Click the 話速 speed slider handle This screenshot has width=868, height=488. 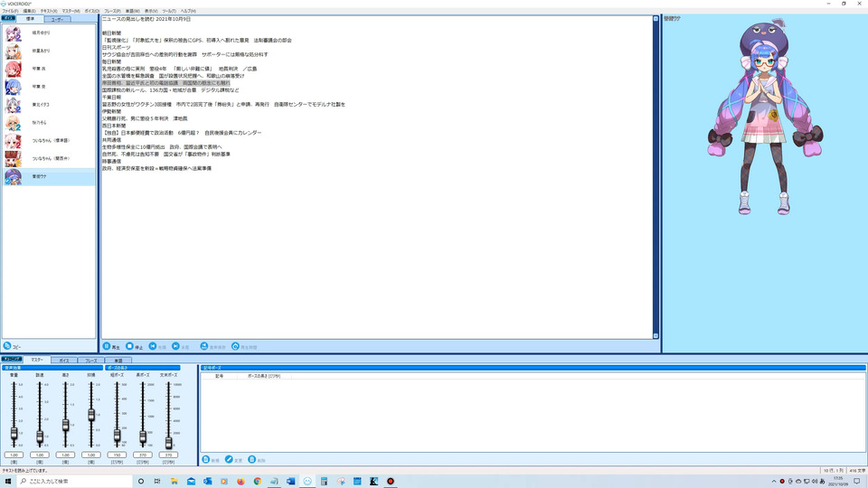coord(40,437)
